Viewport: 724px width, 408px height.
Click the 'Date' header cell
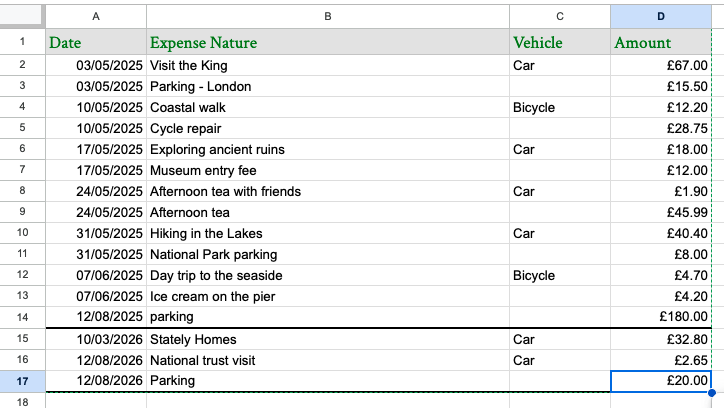[x=95, y=43]
